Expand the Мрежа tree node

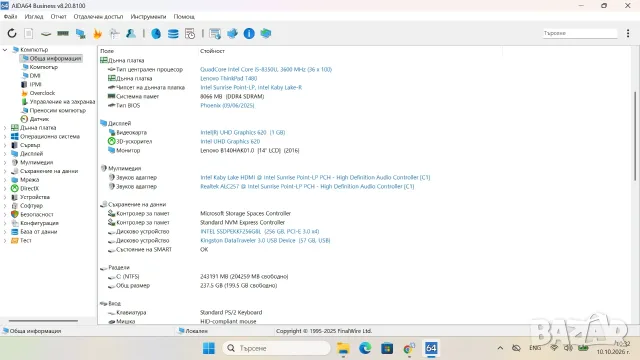[5, 180]
